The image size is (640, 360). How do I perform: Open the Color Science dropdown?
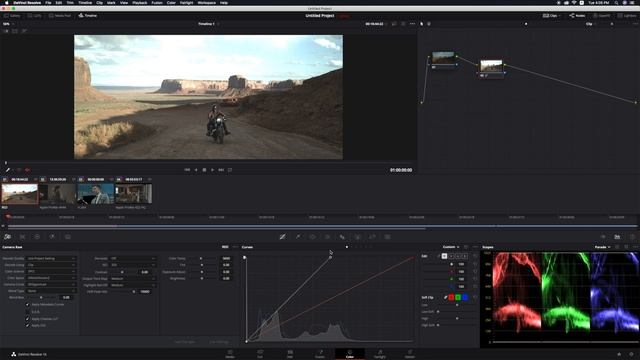pyautogui.click(x=51, y=271)
